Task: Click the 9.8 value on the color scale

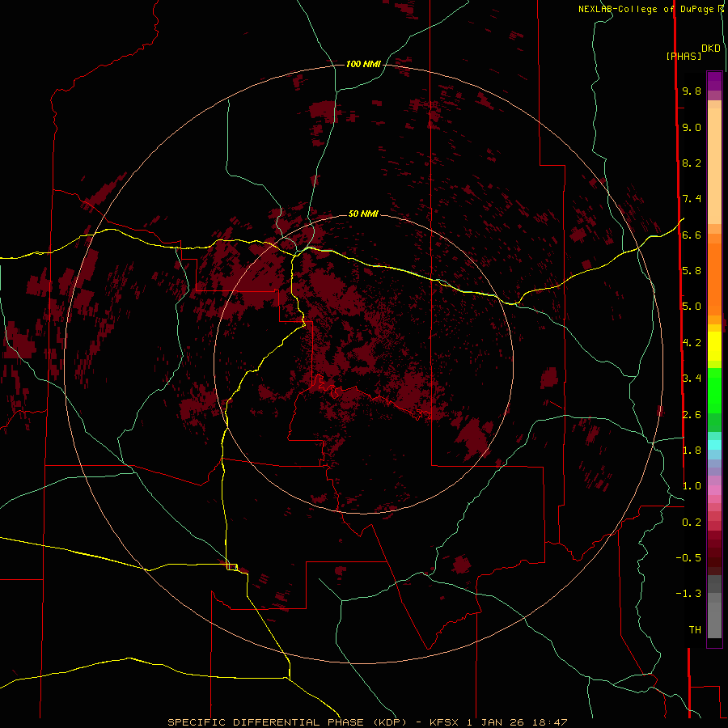Action: click(692, 91)
